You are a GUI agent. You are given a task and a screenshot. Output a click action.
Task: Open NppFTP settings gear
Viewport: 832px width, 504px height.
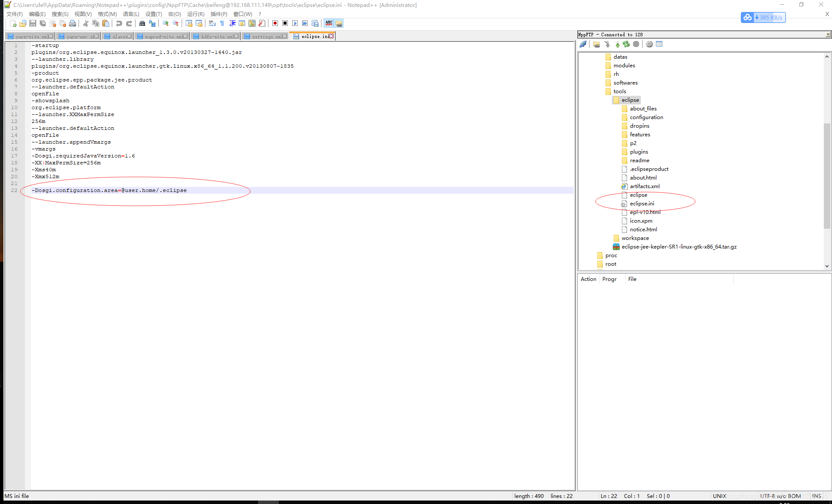[x=649, y=44]
